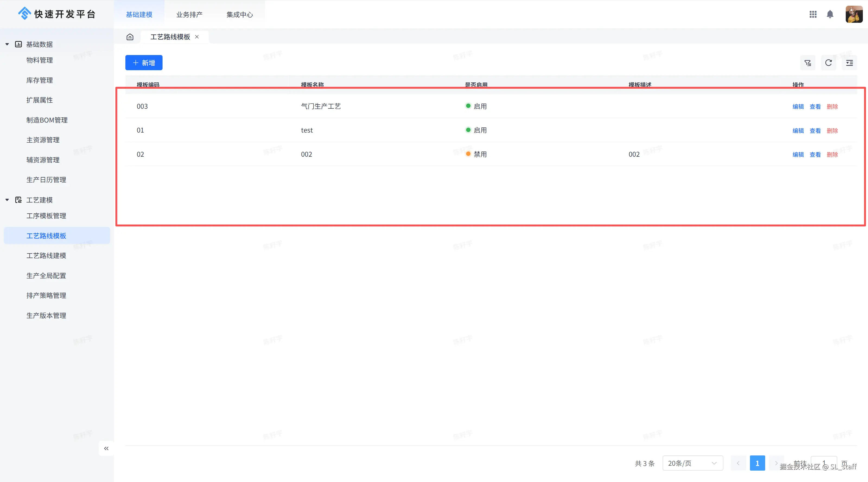This screenshot has width=868, height=482.
Task: Open 生产全局配置 in sidebar
Action: click(x=46, y=276)
